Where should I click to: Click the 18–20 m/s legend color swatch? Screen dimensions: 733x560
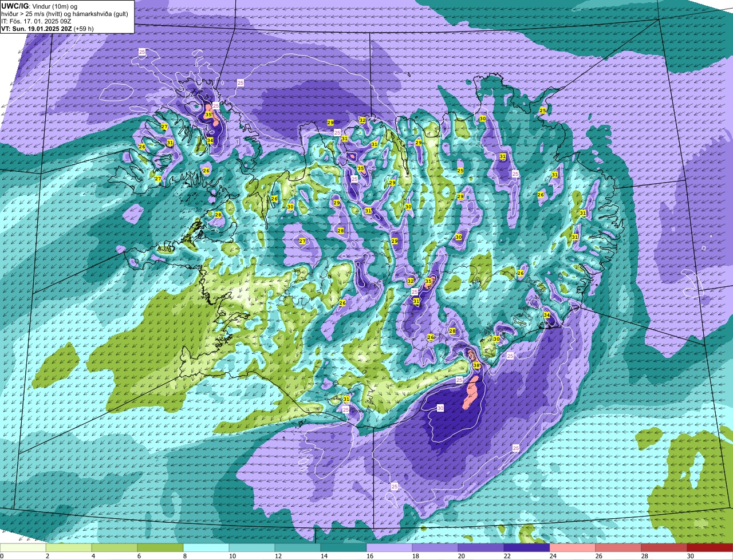point(435,548)
